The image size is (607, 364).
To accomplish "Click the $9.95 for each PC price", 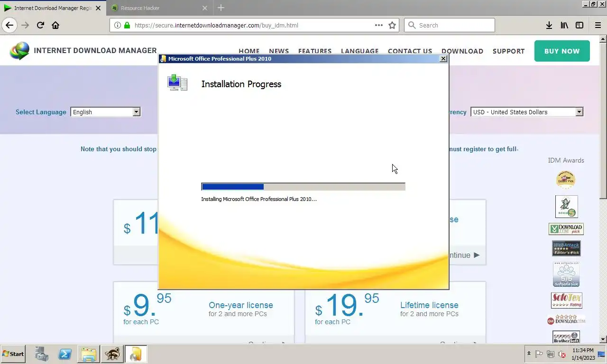I will 147,308.
